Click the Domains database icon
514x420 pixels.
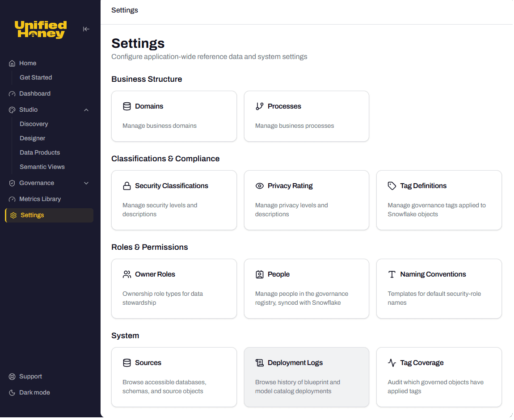click(127, 106)
